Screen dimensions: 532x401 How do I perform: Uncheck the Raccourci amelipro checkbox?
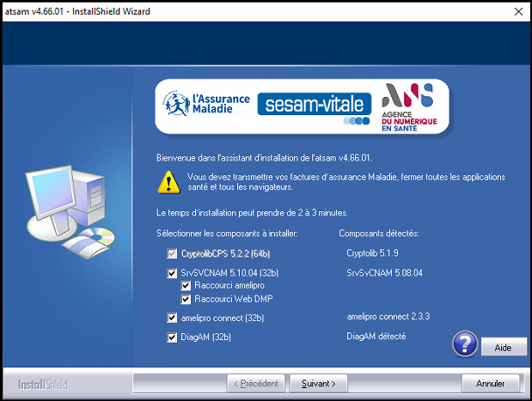(186, 286)
